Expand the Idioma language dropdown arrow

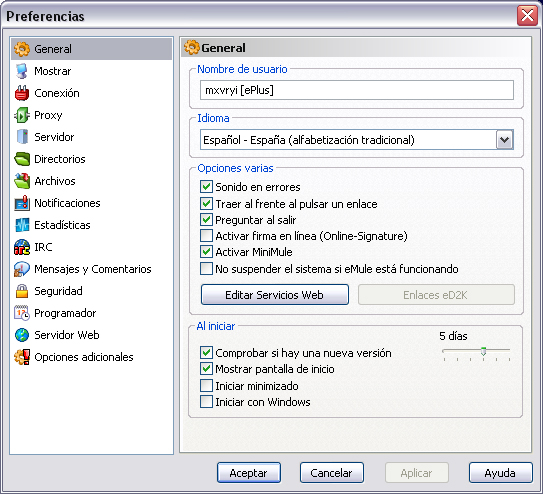pos(504,140)
